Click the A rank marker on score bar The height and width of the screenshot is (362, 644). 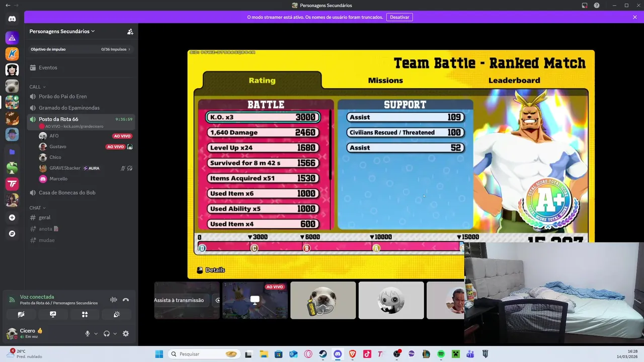coord(376,248)
